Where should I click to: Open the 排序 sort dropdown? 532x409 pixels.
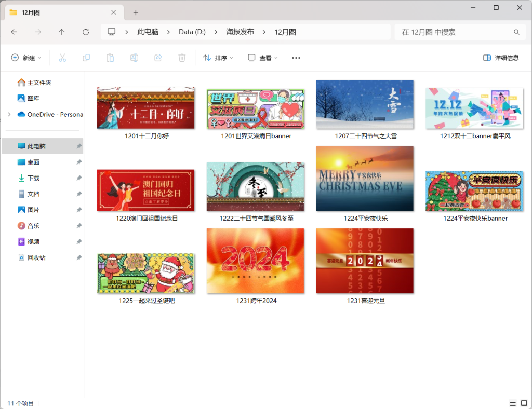pyautogui.click(x=218, y=58)
